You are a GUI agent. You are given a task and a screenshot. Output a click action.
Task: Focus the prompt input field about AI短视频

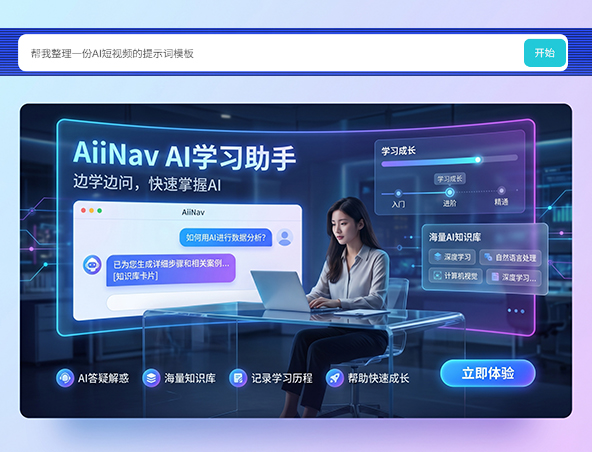click(x=270, y=53)
